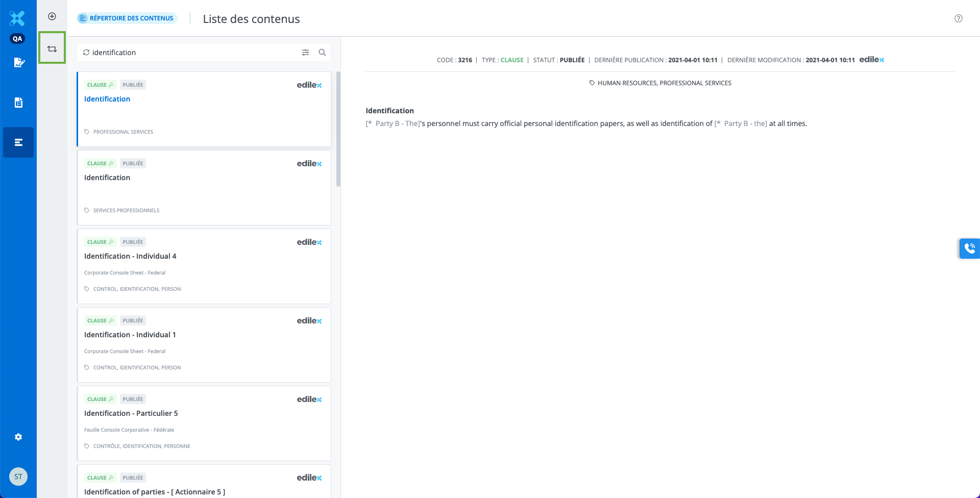Reset search with the refresh icon

tap(86, 53)
